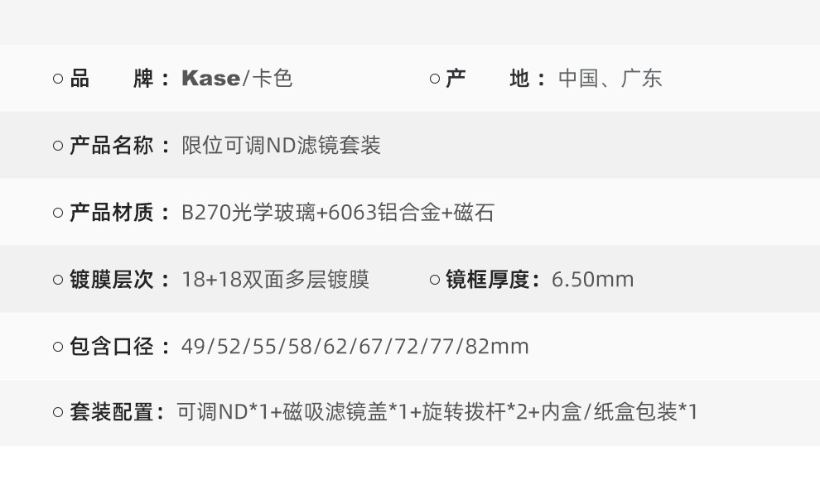
Task: Click the 18+18双面多层镀膜 coating value
Action: [x=275, y=281]
